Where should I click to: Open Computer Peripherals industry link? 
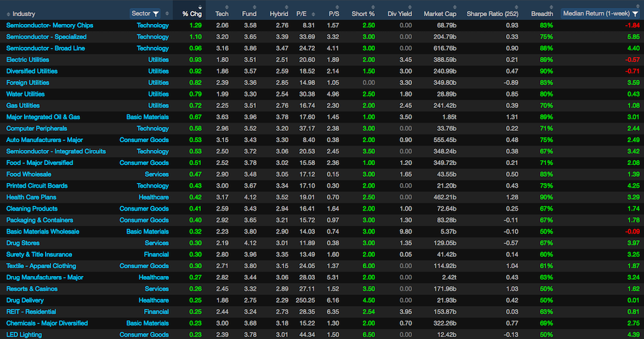[37, 129]
